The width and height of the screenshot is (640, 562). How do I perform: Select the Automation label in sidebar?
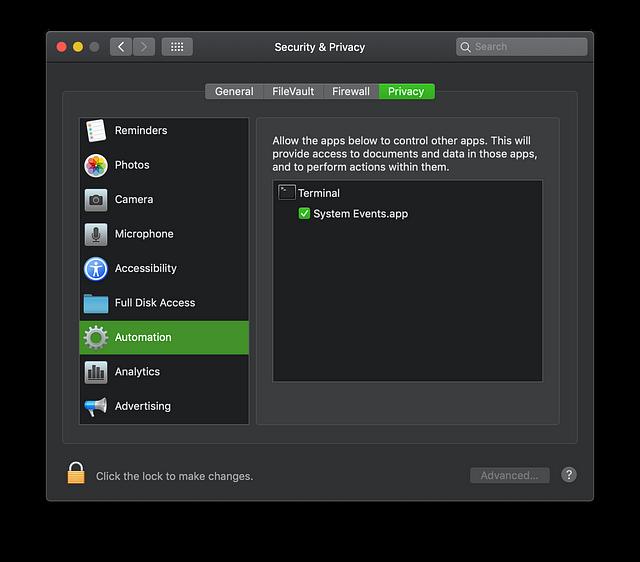point(143,337)
